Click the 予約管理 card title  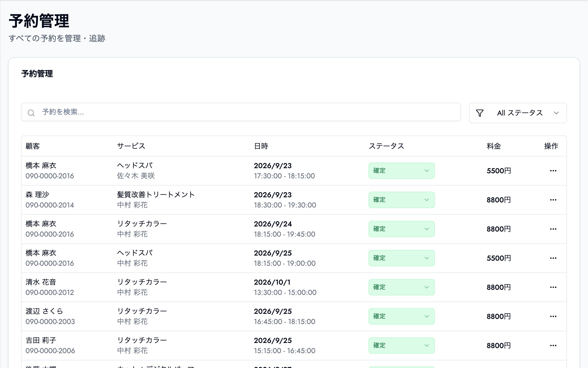pyautogui.click(x=37, y=74)
